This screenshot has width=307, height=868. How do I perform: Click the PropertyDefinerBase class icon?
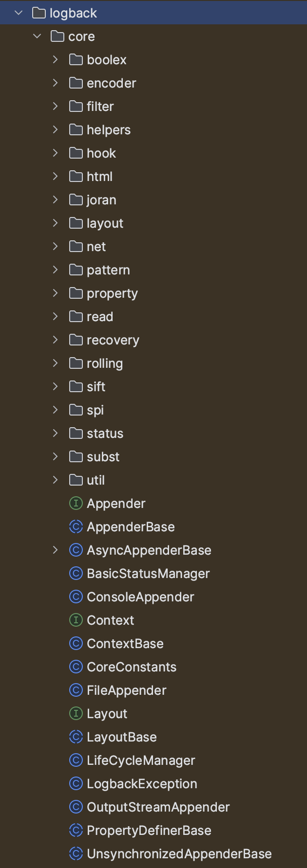(x=76, y=830)
